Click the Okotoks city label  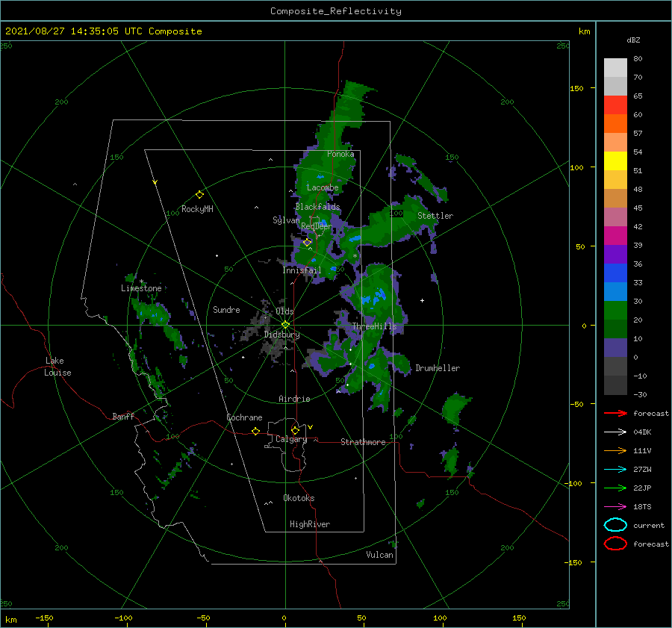pyautogui.click(x=299, y=498)
